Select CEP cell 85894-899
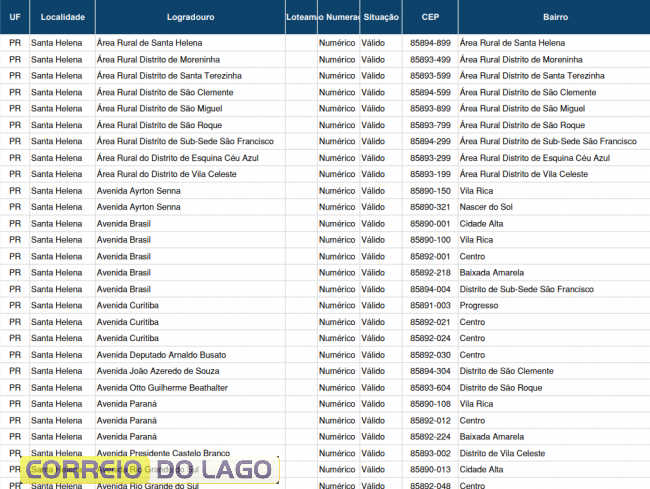This screenshot has width=650, height=489. (x=430, y=43)
